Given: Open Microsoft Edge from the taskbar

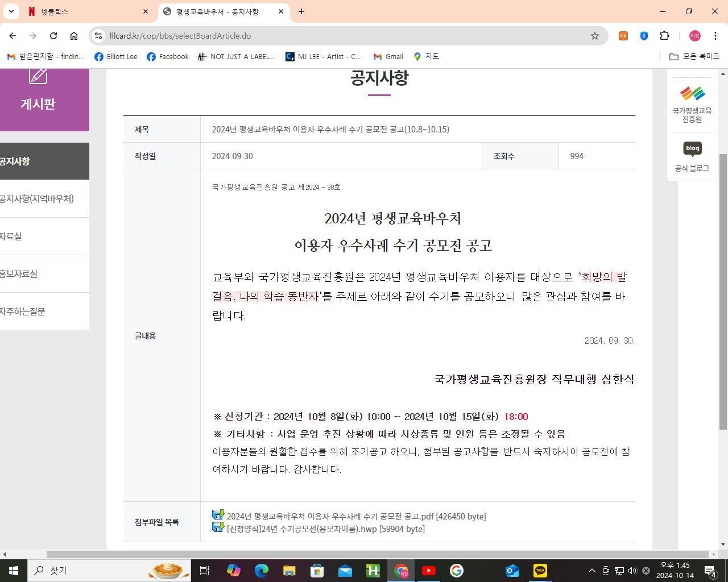Looking at the screenshot, I should coord(262,571).
